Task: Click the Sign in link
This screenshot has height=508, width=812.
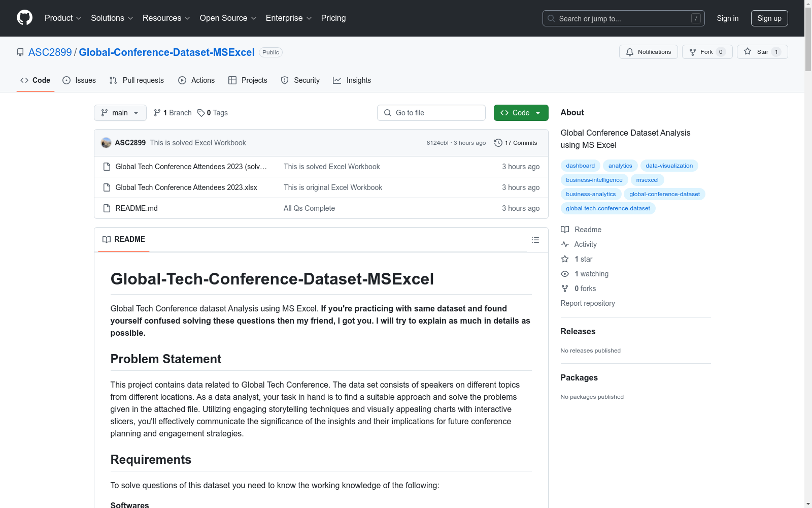Action: (x=728, y=18)
